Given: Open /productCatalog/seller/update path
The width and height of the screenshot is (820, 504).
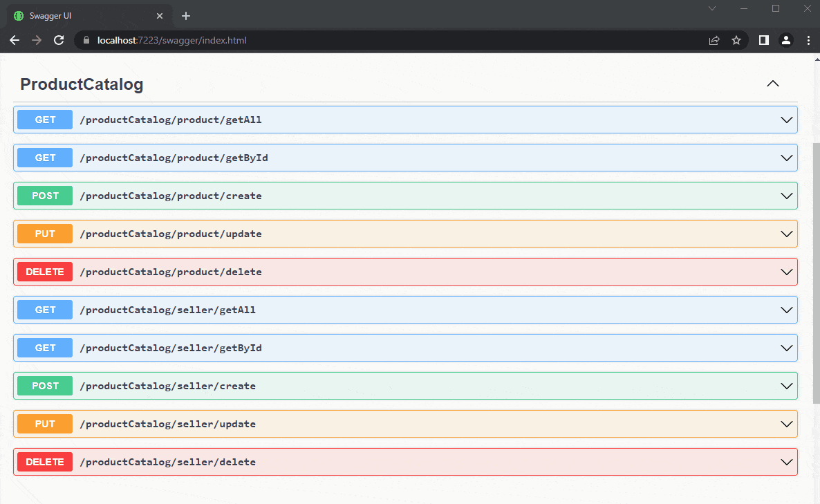Looking at the screenshot, I should click(x=167, y=424).
